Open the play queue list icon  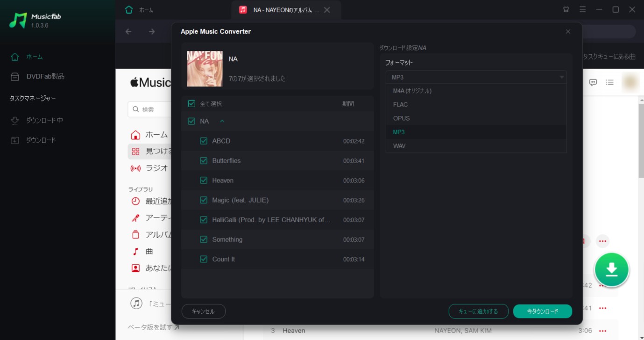[610, 82]
